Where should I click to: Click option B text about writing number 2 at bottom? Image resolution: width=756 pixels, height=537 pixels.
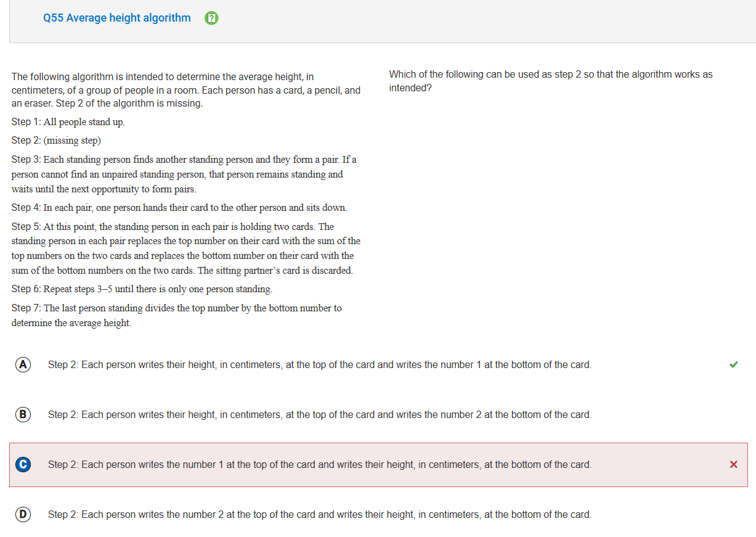click(319, 414)
